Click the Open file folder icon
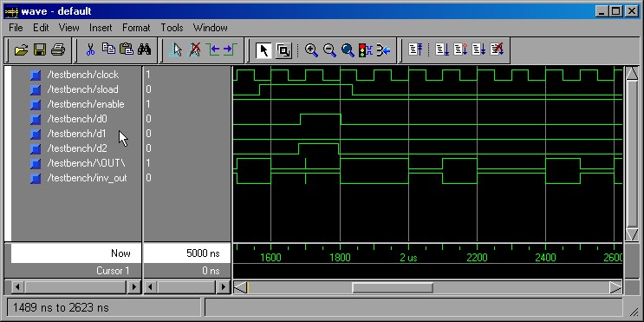 pyautogui.click(x=21, y=50)
